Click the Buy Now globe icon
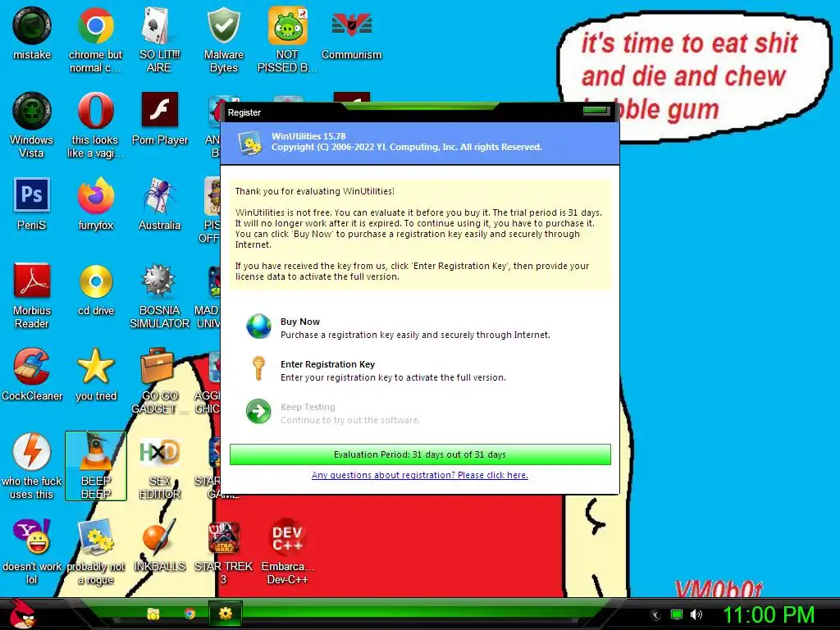Image resolution: width=840 pixels, height=630 pixels. 258,326
